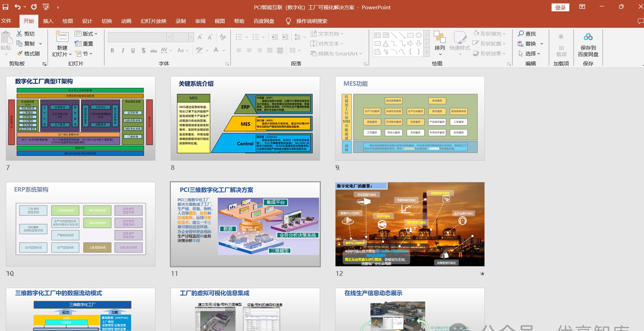Cut selection with the 剪切 scissors
The image size is (644, 331).
(25, 34)
